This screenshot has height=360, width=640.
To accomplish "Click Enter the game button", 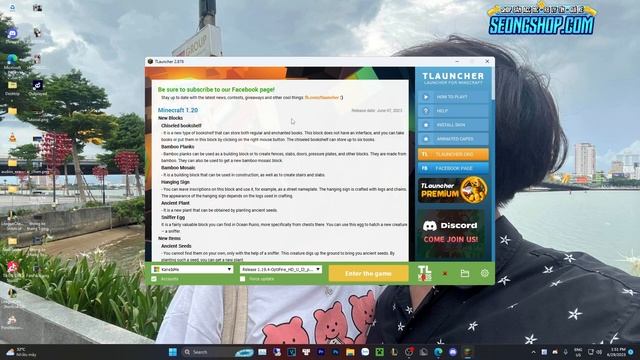I will click(368, 273).
